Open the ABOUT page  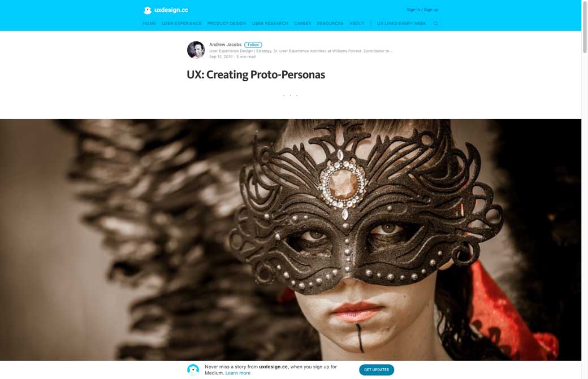[357, 23]
